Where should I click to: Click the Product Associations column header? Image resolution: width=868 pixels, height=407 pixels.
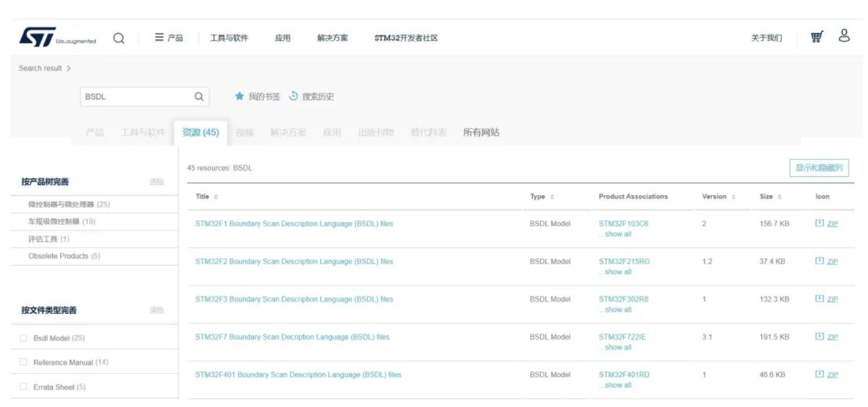633,196
